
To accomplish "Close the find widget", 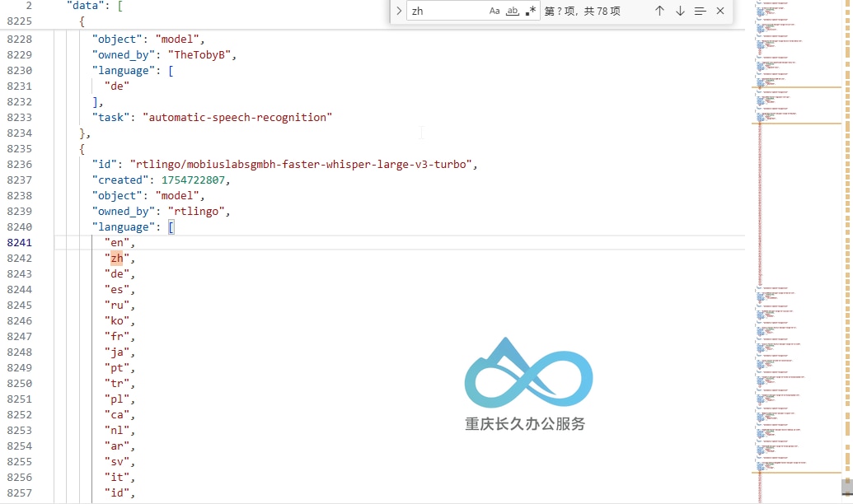I will click(x=720, y=11).
